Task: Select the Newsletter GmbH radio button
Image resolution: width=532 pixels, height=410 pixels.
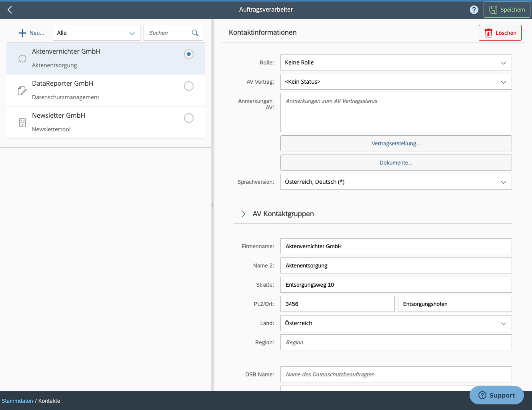Action: pos(188,118)
